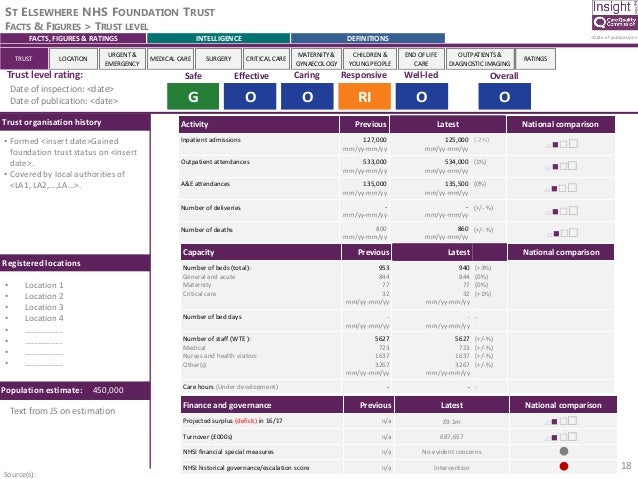Select Location 3 in registered locations
The image size is (638, 479).
(x=44, y=307)
